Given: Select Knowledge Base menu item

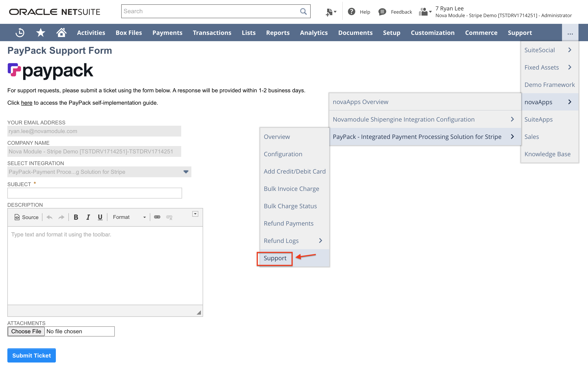Looking at the screenshot, I should coord(549,154).
